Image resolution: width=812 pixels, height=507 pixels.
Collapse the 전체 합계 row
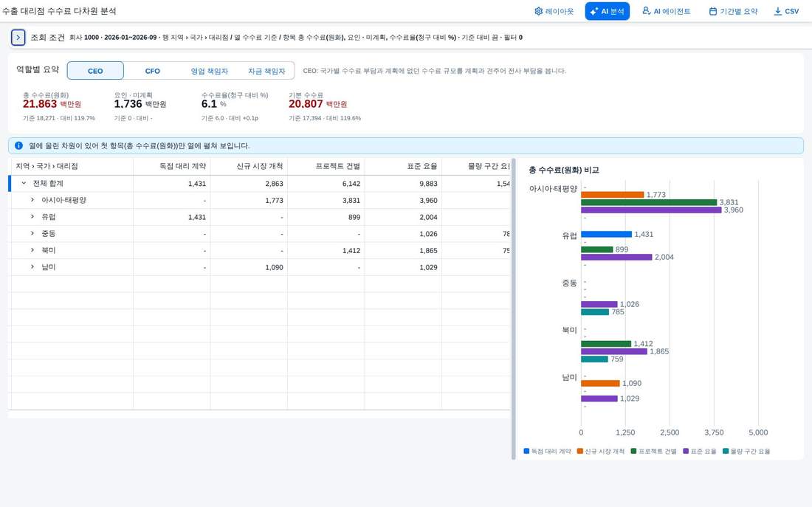(x=24, y=183)
